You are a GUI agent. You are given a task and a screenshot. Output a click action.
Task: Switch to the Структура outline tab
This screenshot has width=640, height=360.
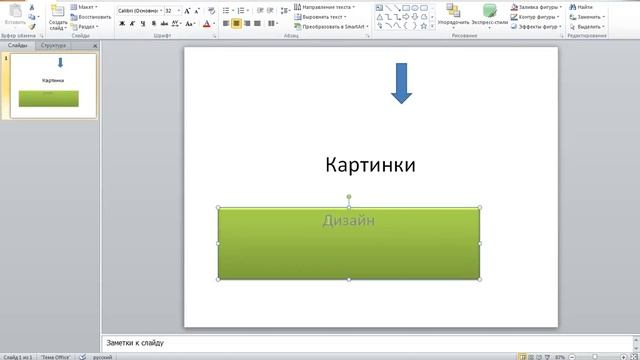53,45
